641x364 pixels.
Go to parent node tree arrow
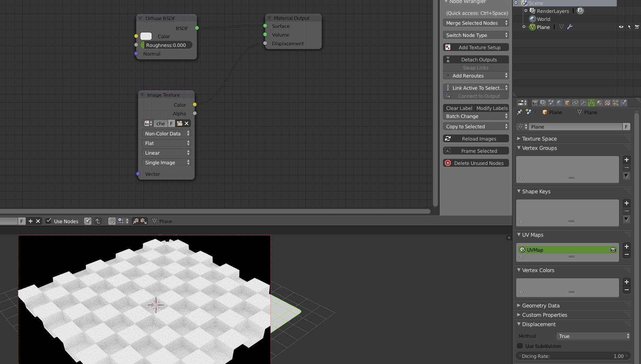click(x=98, y=221)
